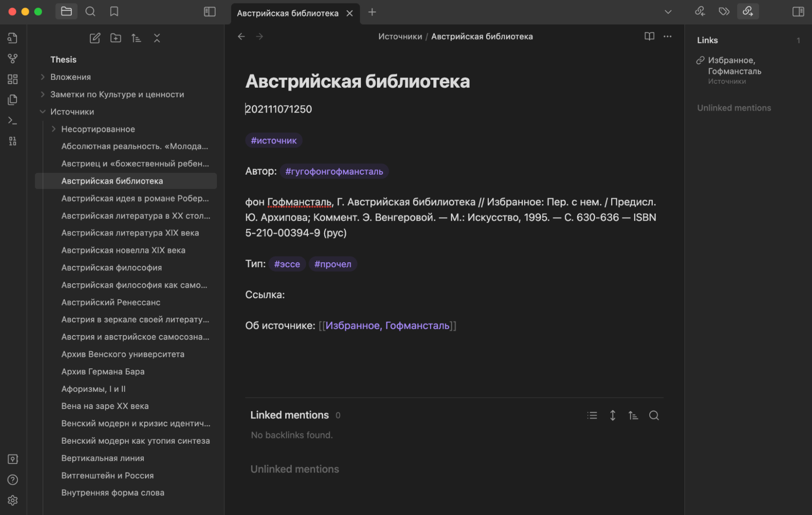Open note Афоризмы, I и II

[x=94, y=389]
